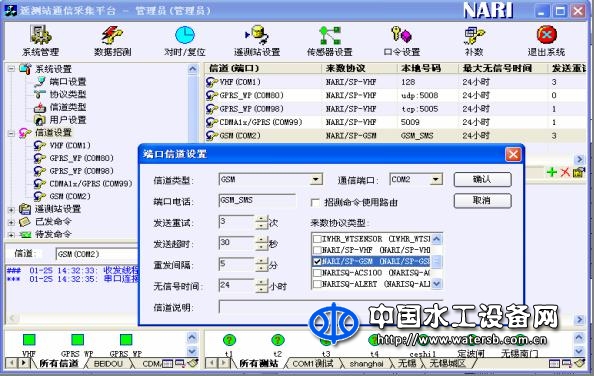Expand the 已发命令 tree node

(x=11, y=222)
